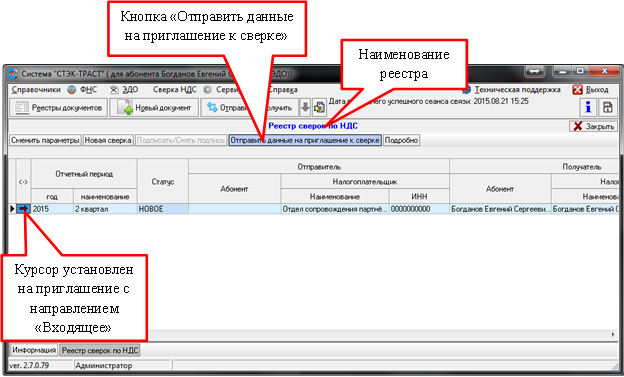Click Отправить данные на приглашение к сверке
624x377 pixels.
[x=305, y=140]
